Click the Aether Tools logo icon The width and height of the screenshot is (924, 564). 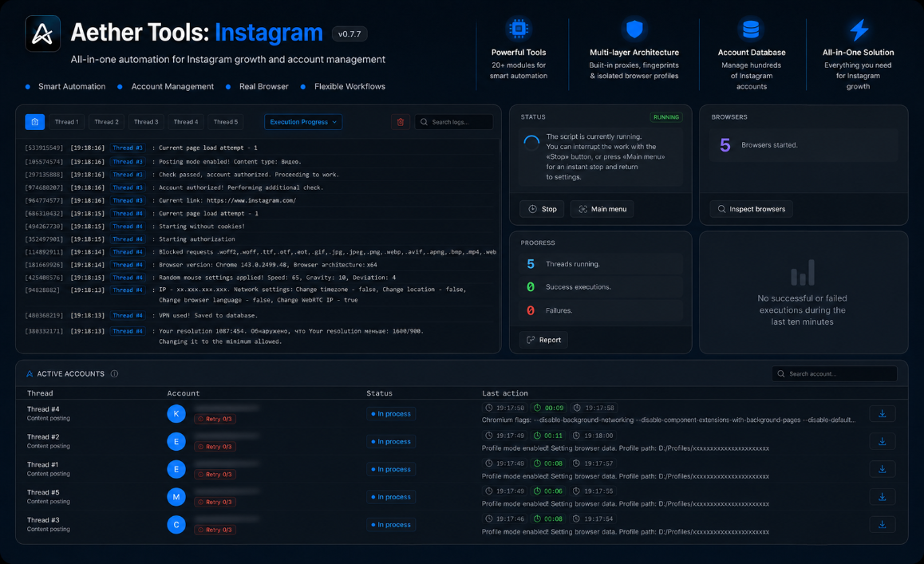pos(42,34)
